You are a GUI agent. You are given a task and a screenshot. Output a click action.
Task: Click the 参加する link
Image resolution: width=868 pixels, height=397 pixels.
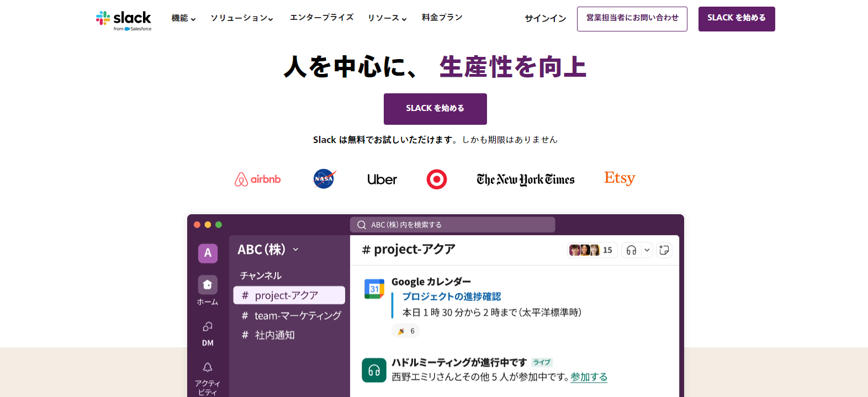pyautogui.click(x=589, y=377)
